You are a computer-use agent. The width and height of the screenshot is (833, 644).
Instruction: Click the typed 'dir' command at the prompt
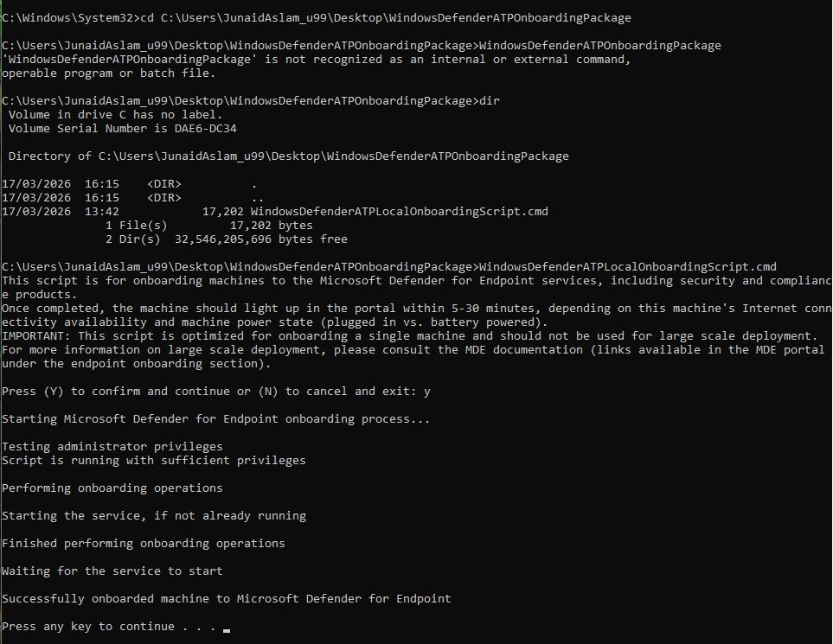[x=490, y=101]
